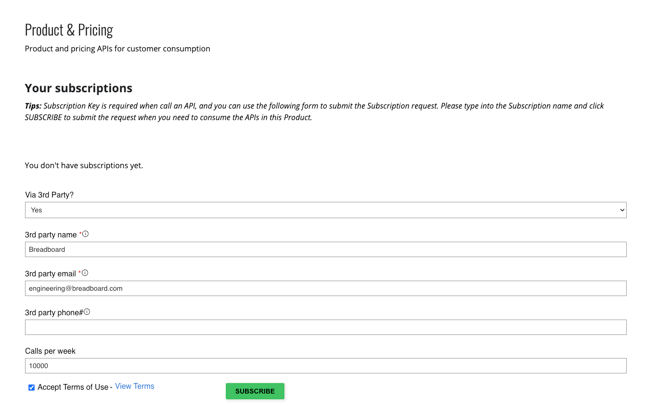Click into the 3rd party email field

(325, 289)
